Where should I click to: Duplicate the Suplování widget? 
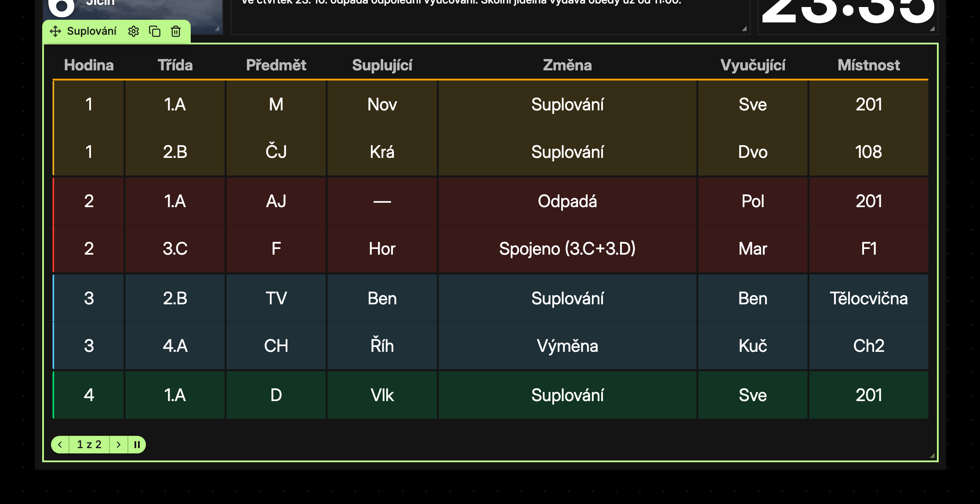click(155, 31)
